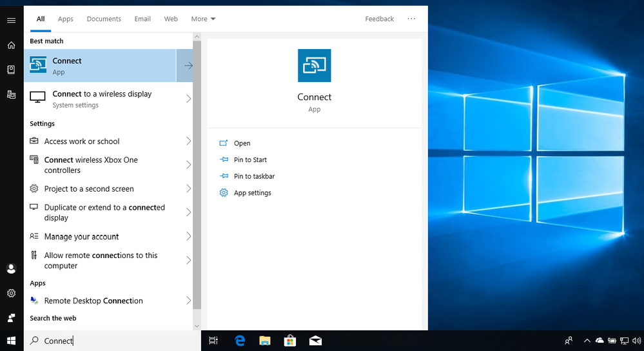Select Access work or school result
The height and width of the screenshot is (351, 644).
[108, 141]
